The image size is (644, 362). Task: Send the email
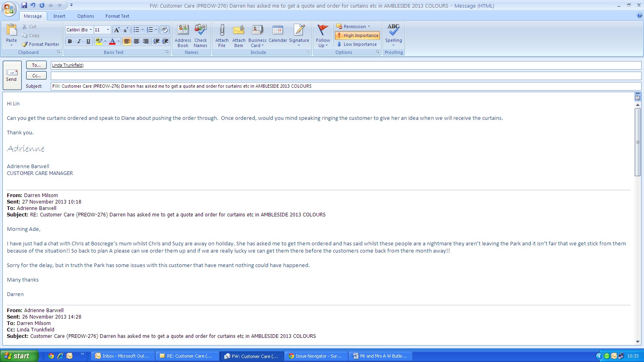[x=12, y=75]
